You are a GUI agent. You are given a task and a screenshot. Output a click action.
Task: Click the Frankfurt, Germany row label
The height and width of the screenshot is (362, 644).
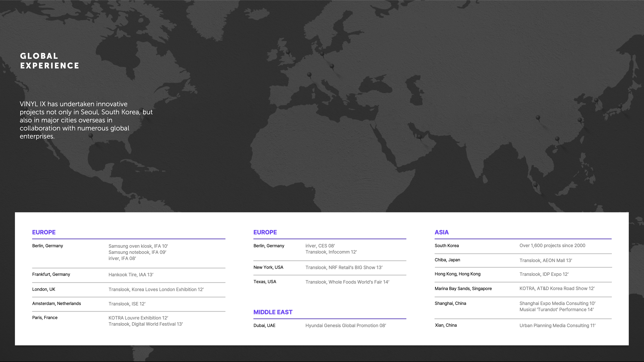pos(51,274)
